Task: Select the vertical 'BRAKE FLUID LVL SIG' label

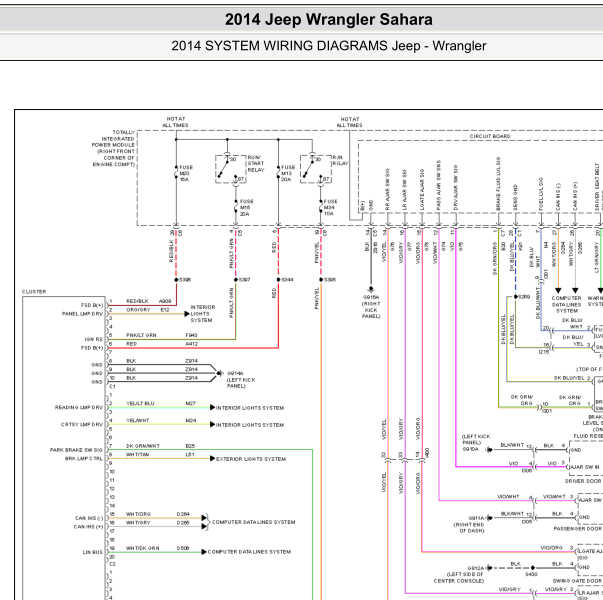Action: pyautogui.click(x=498, y=184)
